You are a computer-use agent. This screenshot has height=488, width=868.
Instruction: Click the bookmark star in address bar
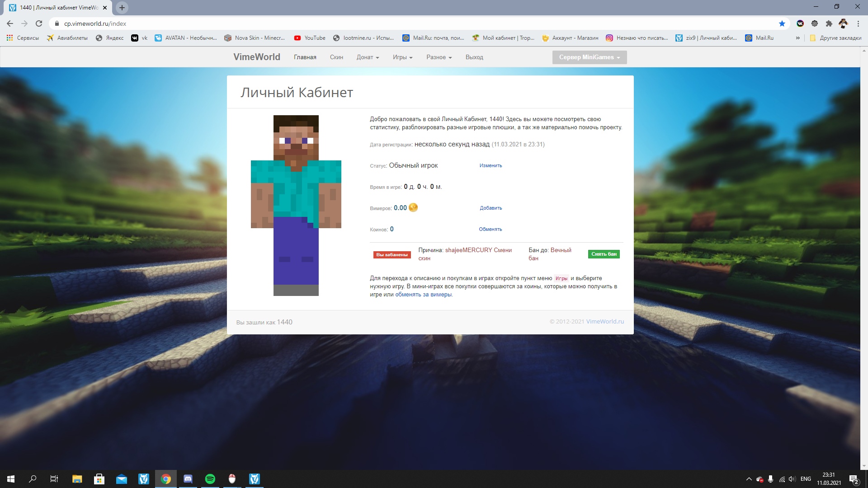(782, 23)
